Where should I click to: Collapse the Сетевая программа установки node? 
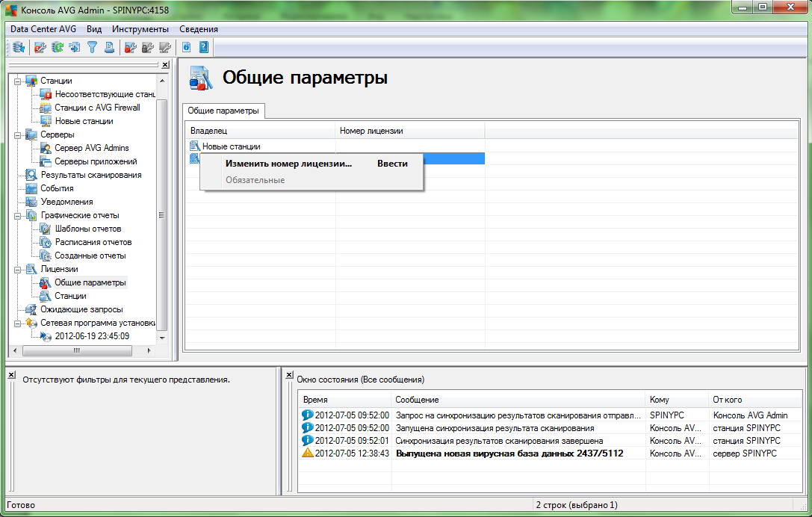point(17,323)
